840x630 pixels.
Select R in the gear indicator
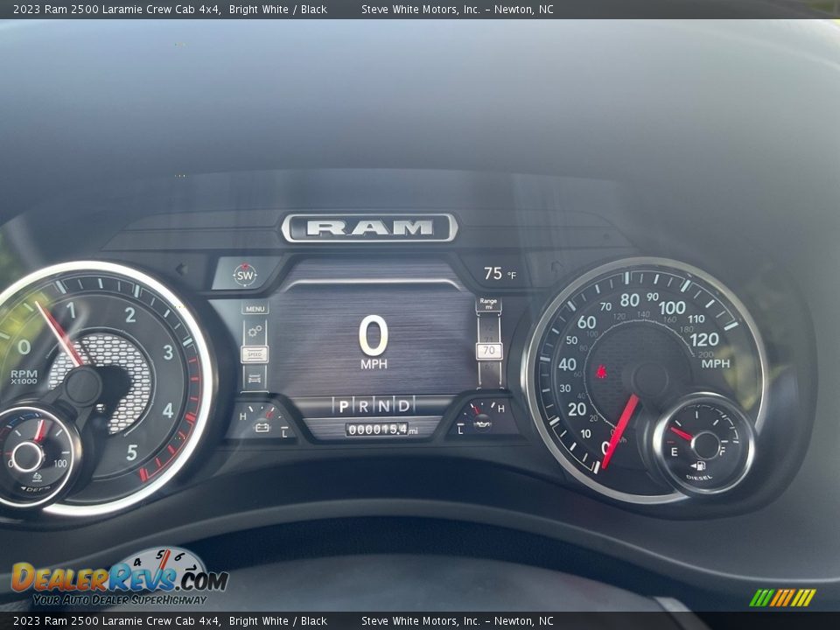364,407
